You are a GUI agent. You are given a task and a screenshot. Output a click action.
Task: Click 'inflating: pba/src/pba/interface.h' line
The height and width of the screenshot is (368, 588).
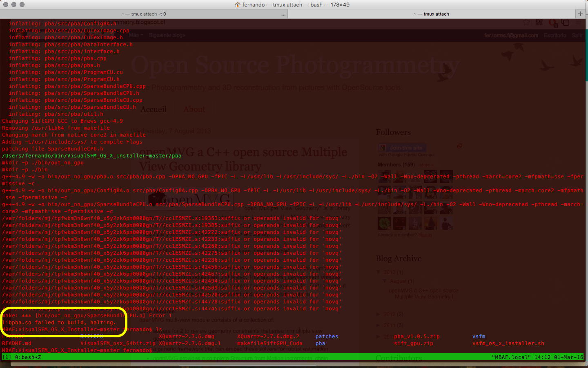click(64, 52)
